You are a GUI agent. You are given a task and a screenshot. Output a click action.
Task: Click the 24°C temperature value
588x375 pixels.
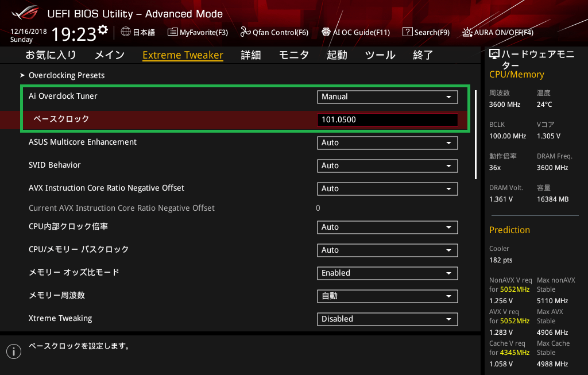click(544, 105)
